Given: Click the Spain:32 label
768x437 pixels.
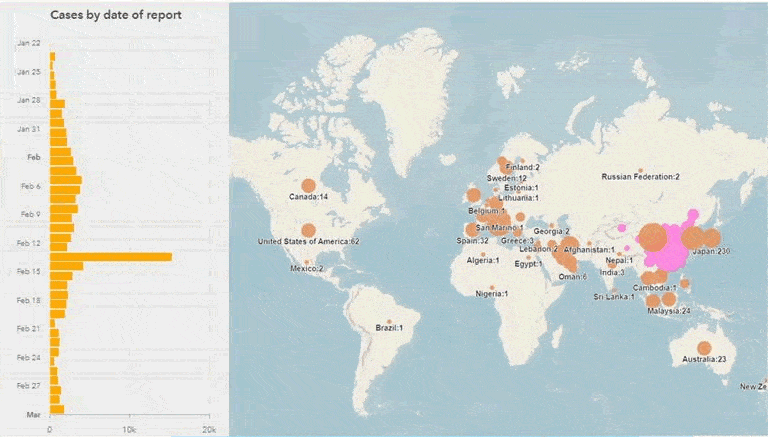Looking at the screenshot, I should click(x=472, y=241).
